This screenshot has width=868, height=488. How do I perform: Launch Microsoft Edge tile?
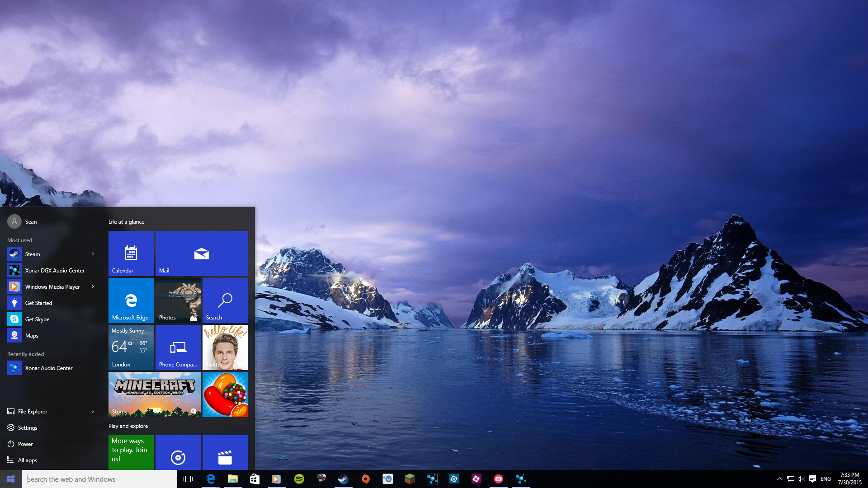coord(130,300)
